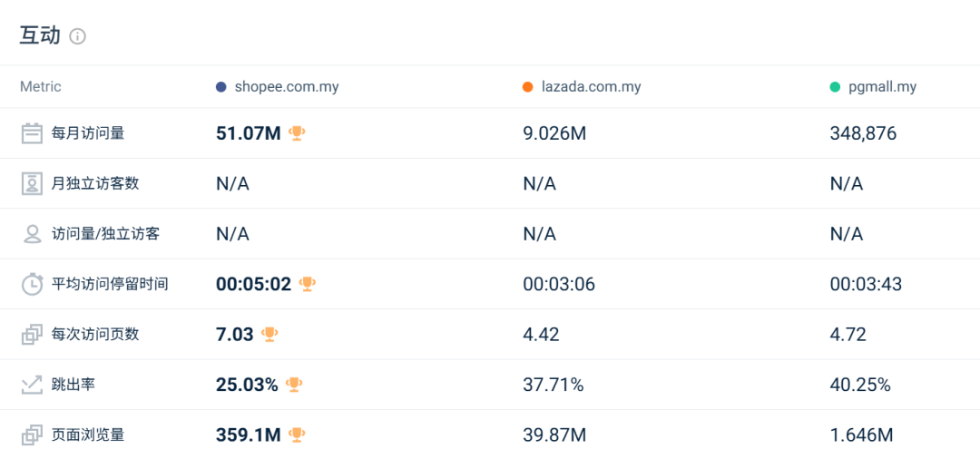Click the stopwatch icon for 平均访问停留时间
The width and height of the screenshot is (980, 449).
click(32, 284)
